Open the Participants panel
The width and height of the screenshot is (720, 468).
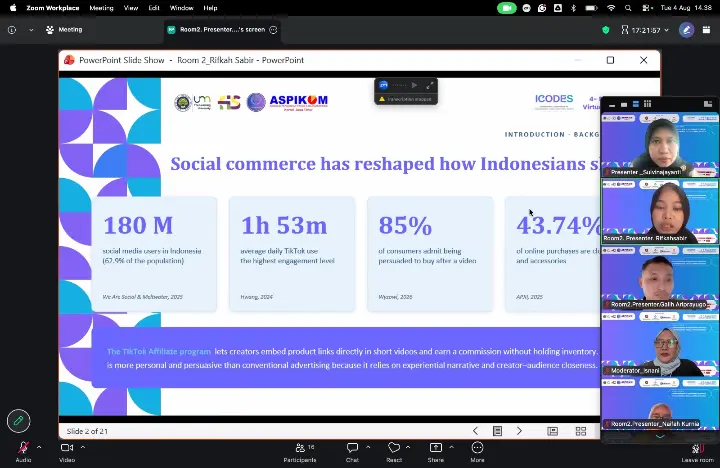tap(300, 451)
